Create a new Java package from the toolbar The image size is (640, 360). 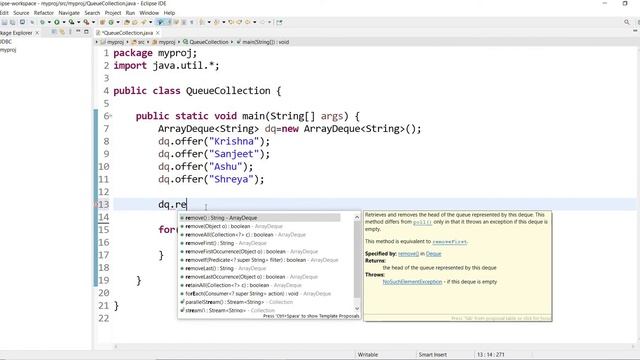pos(102,22)
